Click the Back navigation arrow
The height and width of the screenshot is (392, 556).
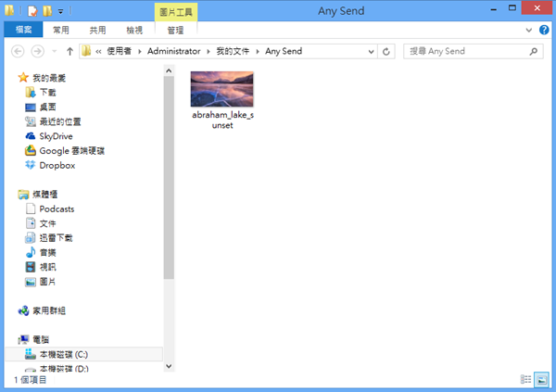click(x=18, y=52)
